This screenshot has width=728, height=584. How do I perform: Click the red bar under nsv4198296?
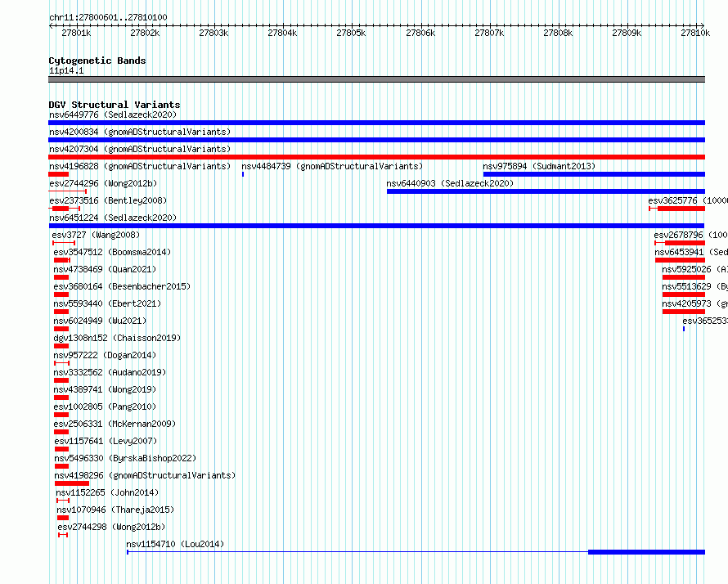[72, 483]
